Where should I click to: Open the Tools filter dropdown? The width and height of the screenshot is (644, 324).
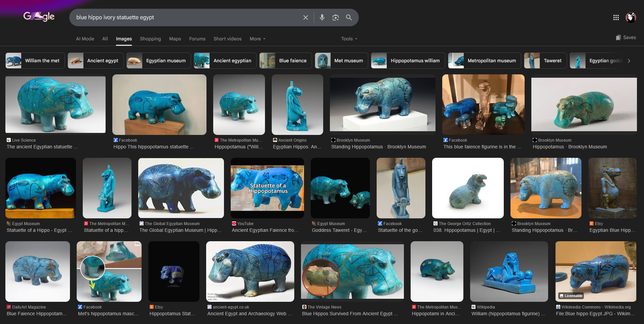click(x=349, y=39)
